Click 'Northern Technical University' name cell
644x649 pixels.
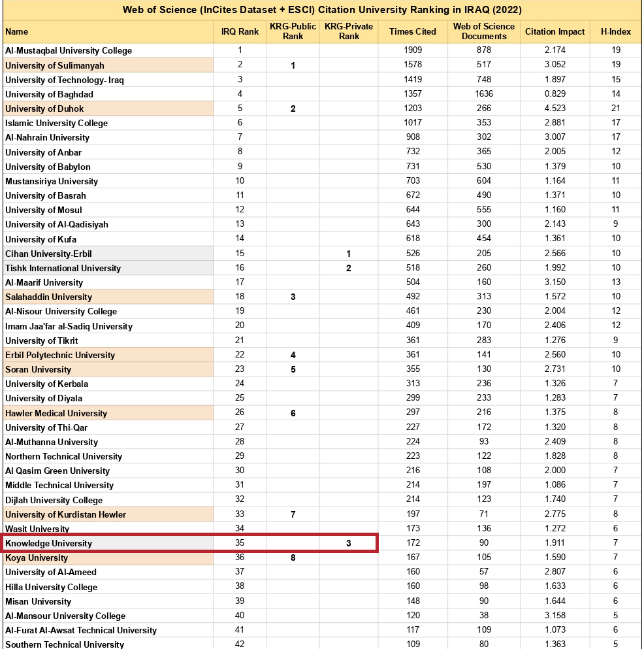(x=108, y=457)
